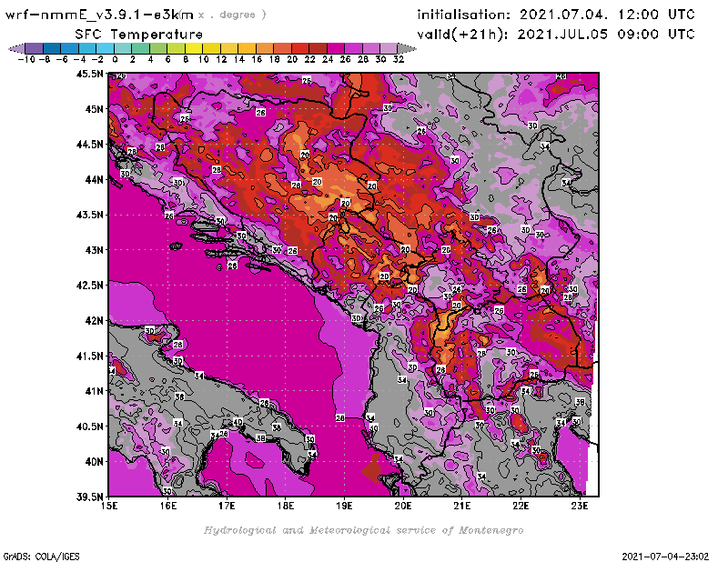Click the '41.5N' latitude axis label
Viewport: 728px width, 562px height.
point(89,356)
